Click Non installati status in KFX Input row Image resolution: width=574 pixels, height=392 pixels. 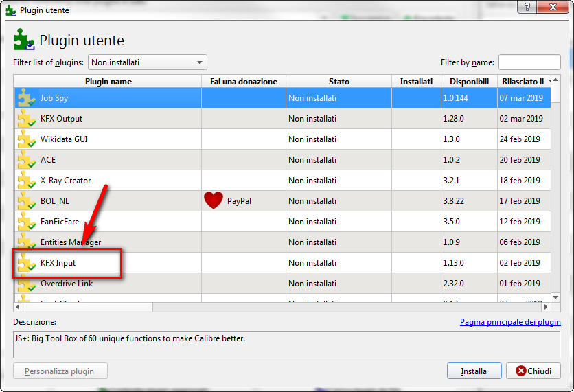(x=312, y=263)
